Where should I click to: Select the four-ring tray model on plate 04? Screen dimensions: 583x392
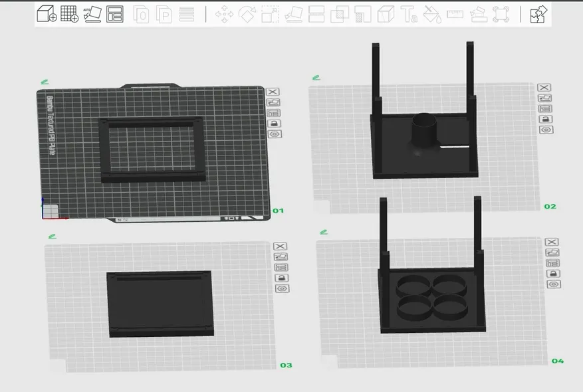[x=431, y=301]
